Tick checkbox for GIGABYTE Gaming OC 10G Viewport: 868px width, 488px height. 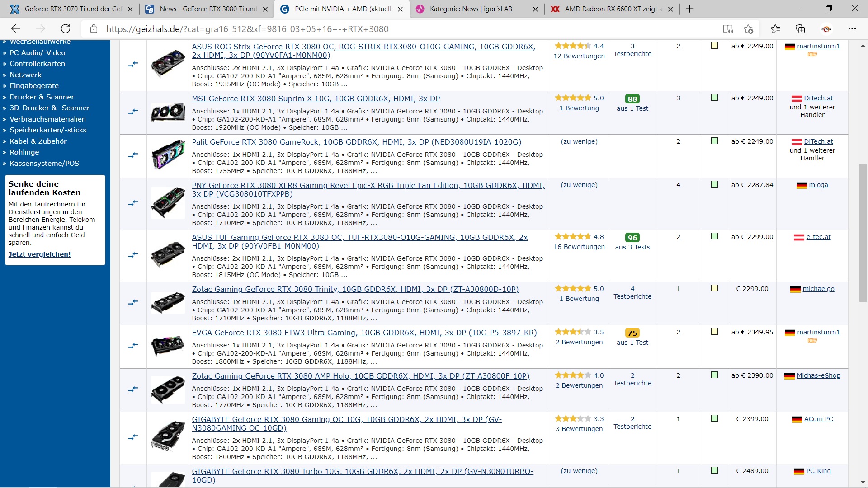[714, 418]
